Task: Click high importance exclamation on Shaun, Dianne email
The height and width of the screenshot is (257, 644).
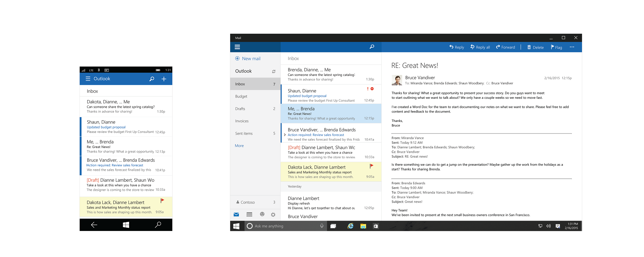Action: tap(368, 89)
